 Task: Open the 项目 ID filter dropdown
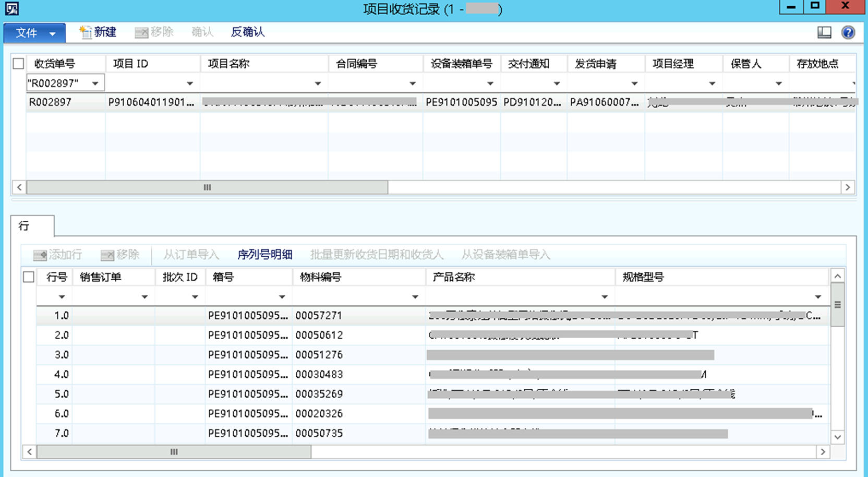tap(190, 83)
